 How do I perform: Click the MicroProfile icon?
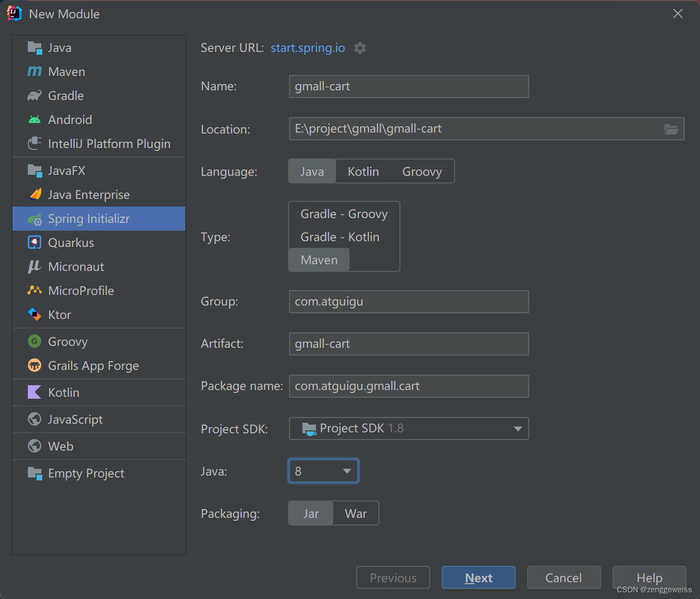click(35, 290)
